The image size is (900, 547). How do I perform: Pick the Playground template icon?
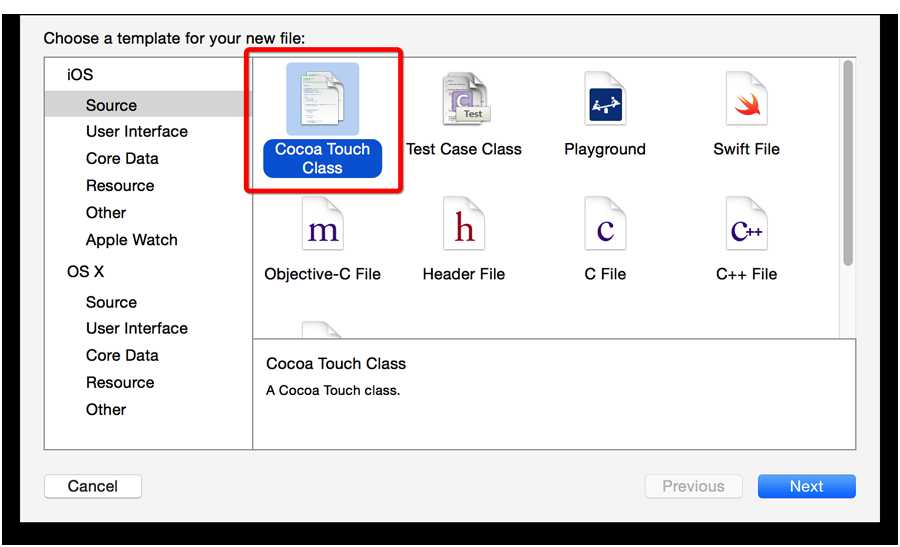[605, 99]
